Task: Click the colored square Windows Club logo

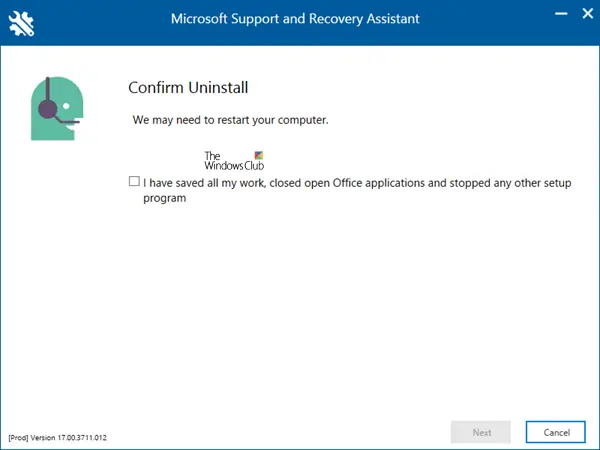Action: pos(260,156)
